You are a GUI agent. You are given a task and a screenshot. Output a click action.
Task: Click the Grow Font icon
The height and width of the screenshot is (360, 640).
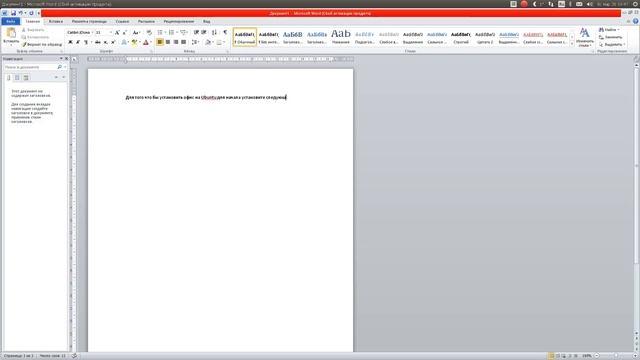pos(117,32)
